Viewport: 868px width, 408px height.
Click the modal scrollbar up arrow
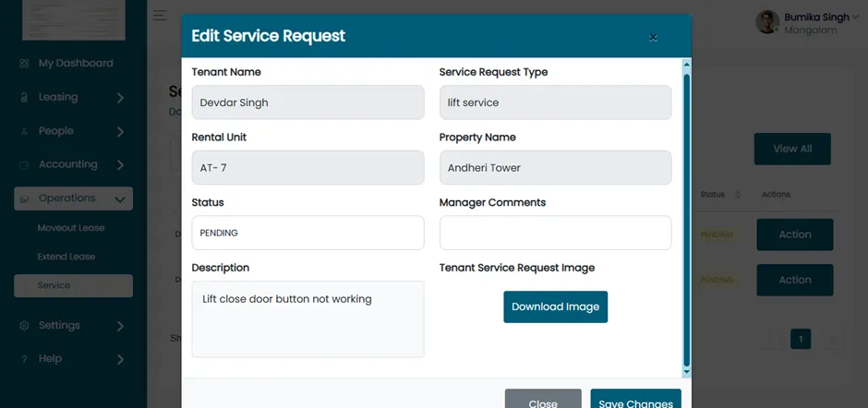tap(686, 65)
